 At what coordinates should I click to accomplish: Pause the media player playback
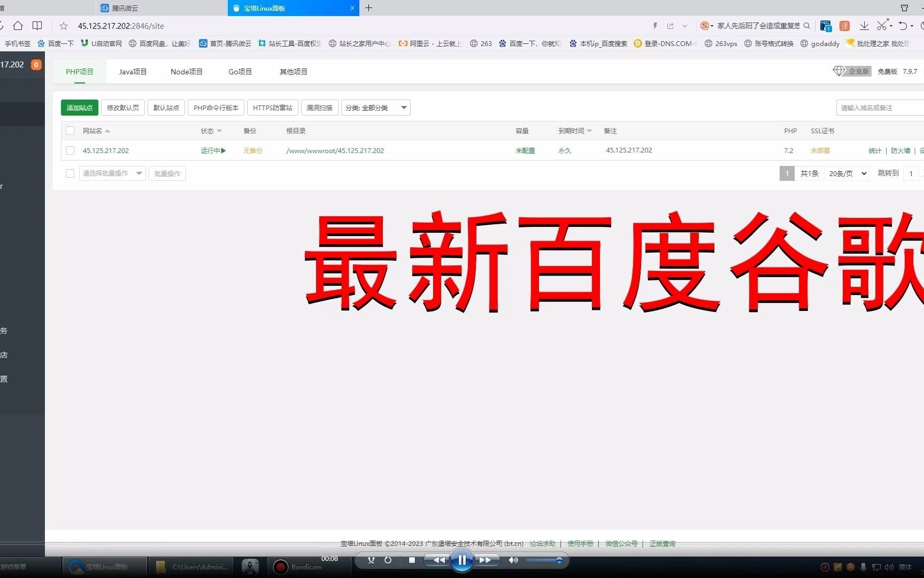(461, 560)
